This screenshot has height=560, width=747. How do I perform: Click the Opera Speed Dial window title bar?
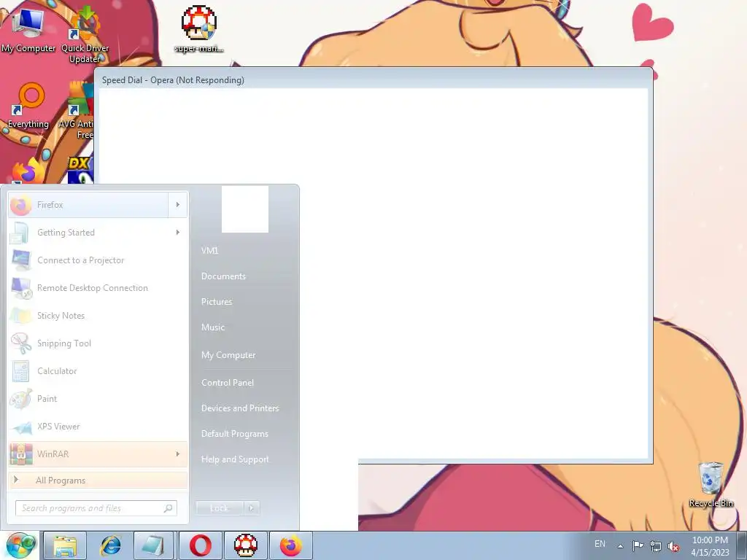pyautogui.click(x=373, y=79)
